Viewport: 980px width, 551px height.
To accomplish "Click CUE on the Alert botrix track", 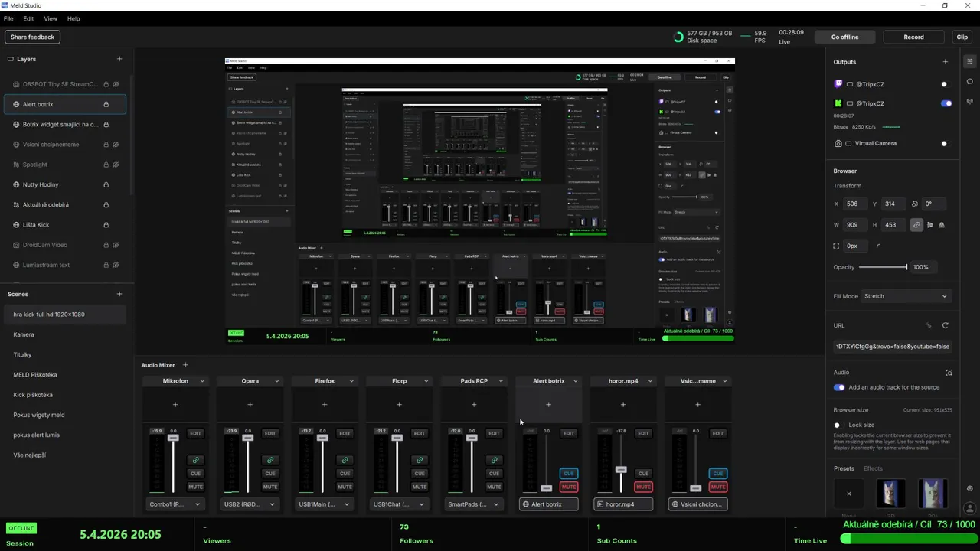I will point(568,474).
